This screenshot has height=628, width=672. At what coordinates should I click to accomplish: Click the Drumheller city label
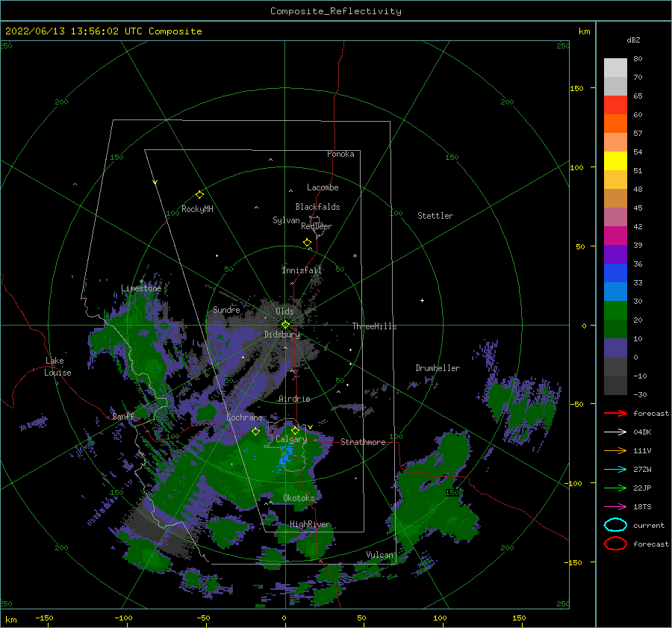[x=438, y=368]
